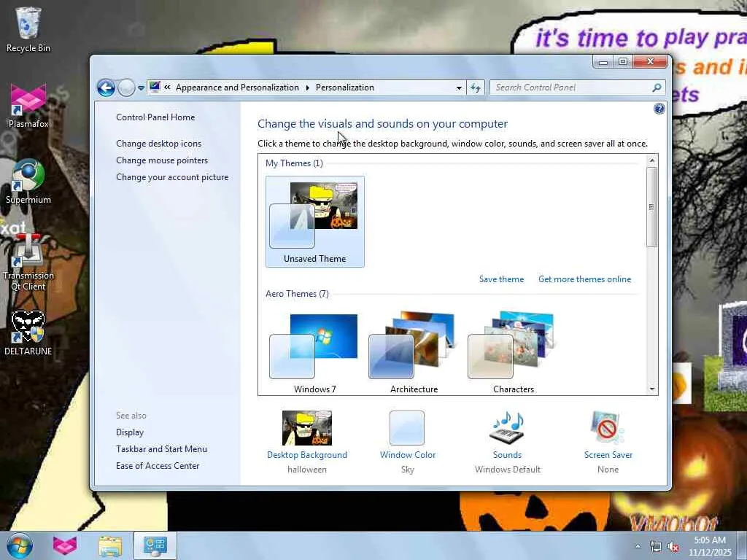Minimize the Personalization window

(x=603, y=61)
